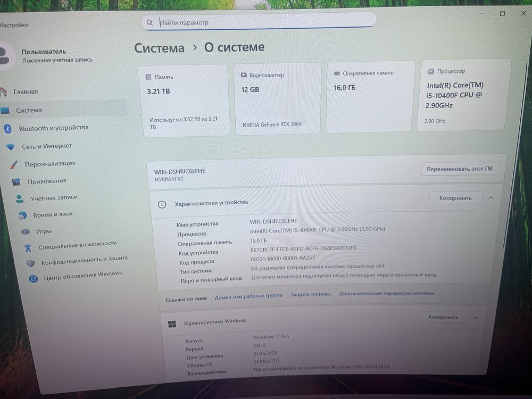
Task: Select device ID 857CBCFF-FFC6-43FD value
Action: [303, 248]
